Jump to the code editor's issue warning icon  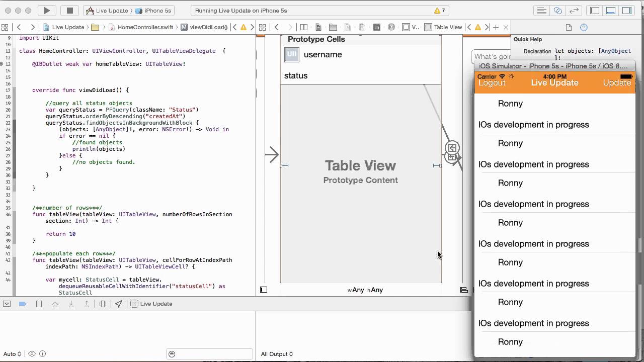pos(244,27)
